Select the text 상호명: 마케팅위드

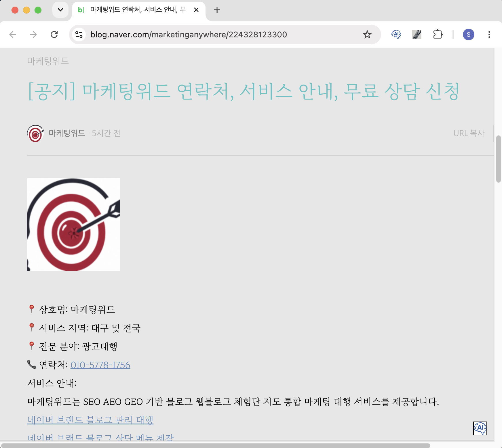coord(77,310)
